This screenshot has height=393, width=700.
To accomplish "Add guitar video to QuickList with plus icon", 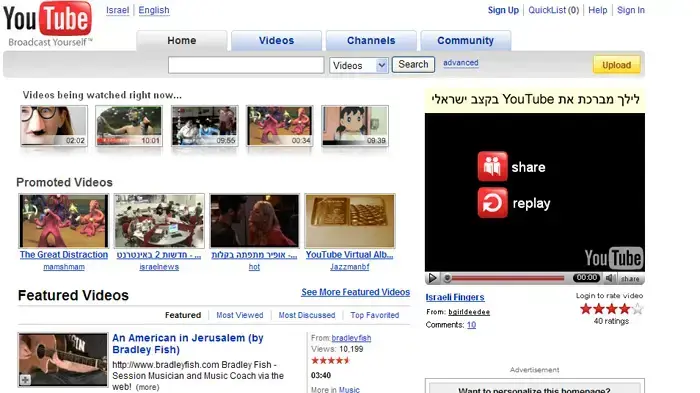I will 25,380.
